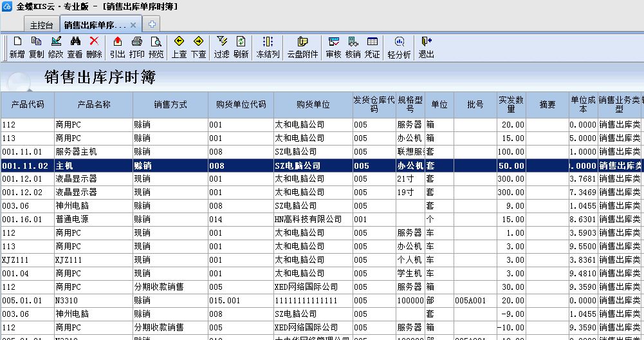Click the 规格型号 column header
Image resolution: width=644 pixels, height=340 pixels.
pyautogui.click(x=410, y=105)
